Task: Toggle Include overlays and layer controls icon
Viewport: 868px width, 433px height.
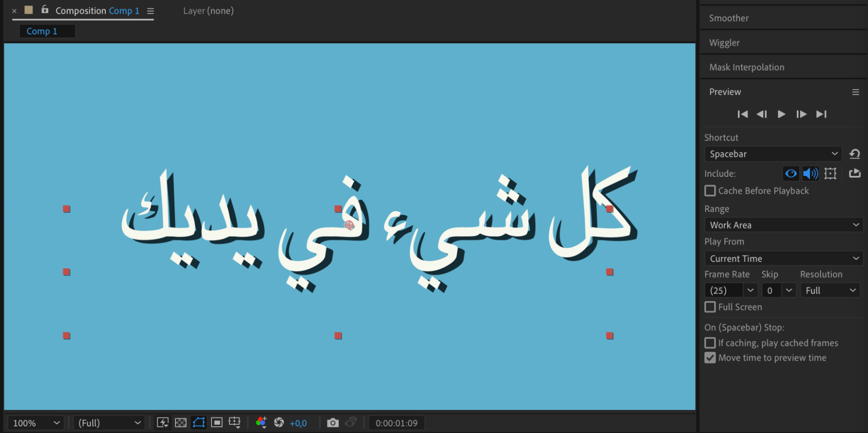Action: tap(830, 174)
